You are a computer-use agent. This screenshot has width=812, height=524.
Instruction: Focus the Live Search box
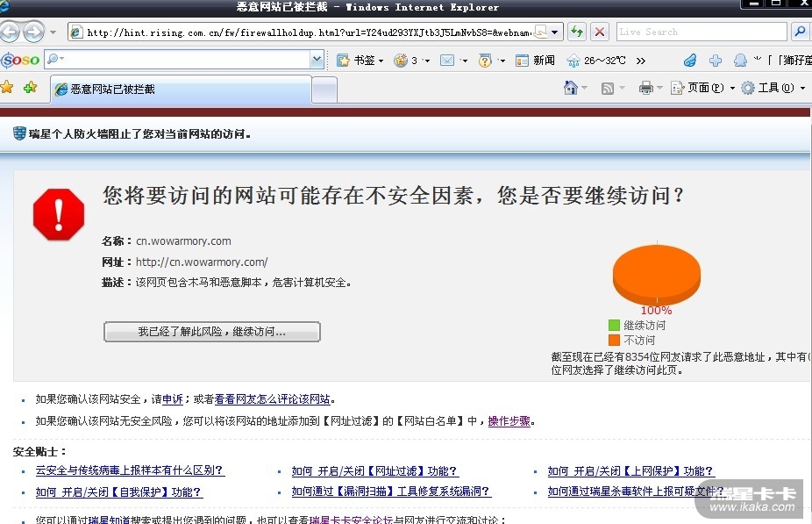[x=702, y=32]
